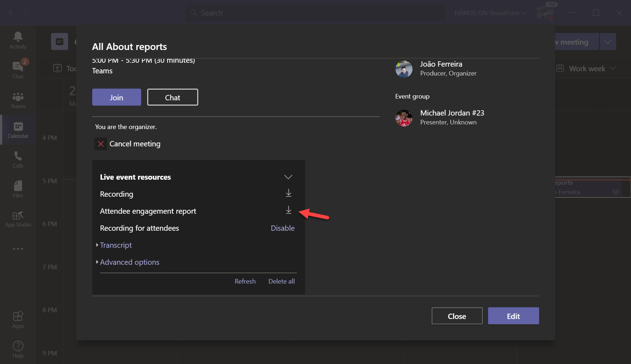Expand Advanced options
Image resolution: width=631 pixels, height=364 pixels.
[x=129, y=262]
